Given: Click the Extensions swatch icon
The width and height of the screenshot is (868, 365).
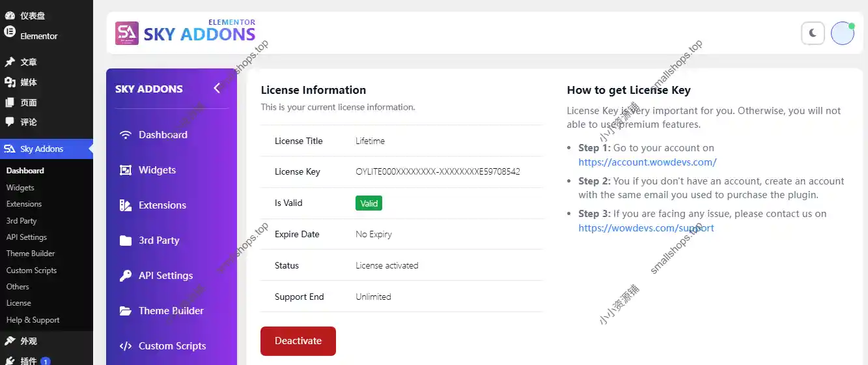Looking at the screenshot, I should tap(126, 205).
